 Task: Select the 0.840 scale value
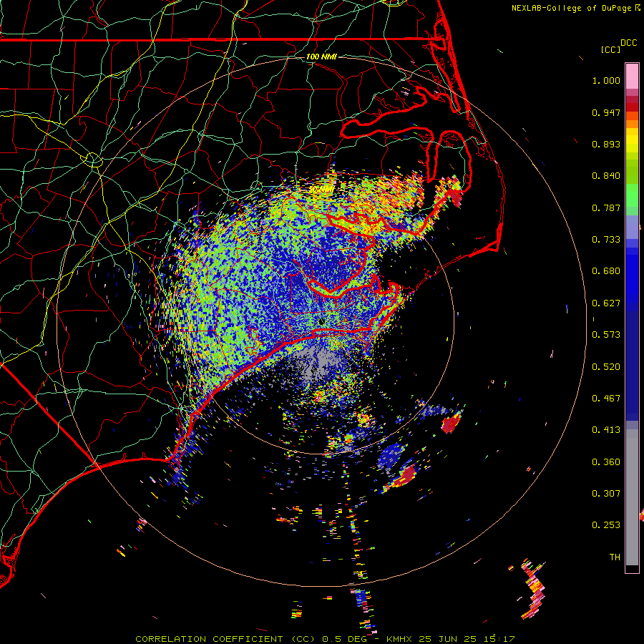tap(606, 176)
